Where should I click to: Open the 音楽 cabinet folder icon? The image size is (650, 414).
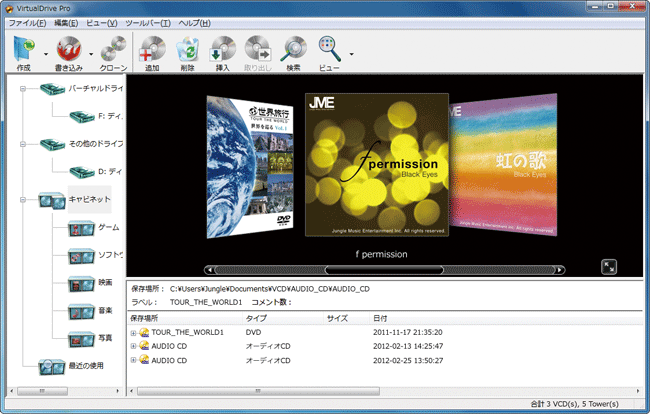pos(81,312)
